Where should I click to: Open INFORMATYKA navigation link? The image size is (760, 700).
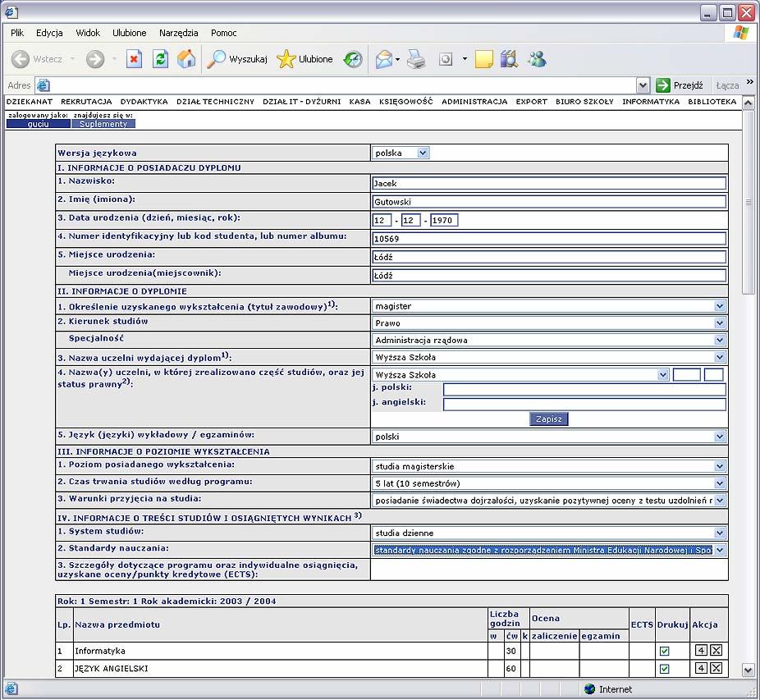pos(651,101)
